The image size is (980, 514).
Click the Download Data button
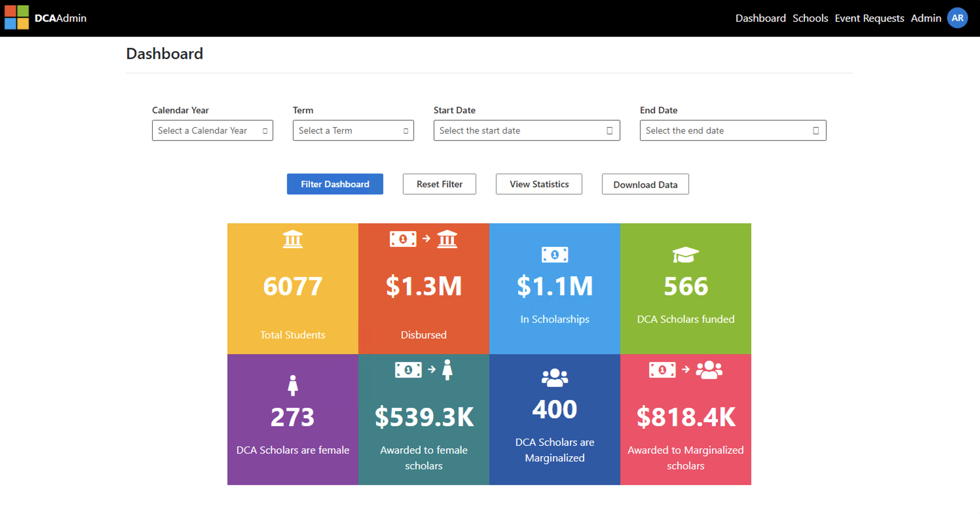click(x=645, y=184)
